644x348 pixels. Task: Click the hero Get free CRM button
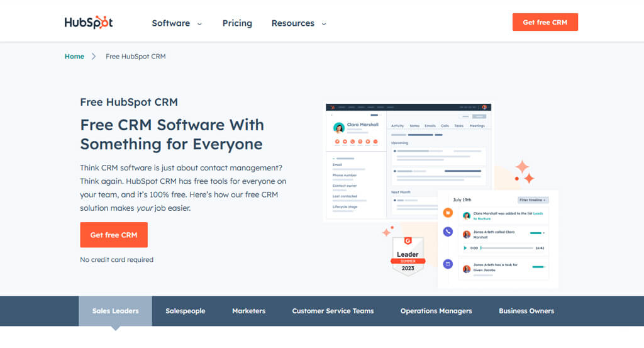coord(114,235)
